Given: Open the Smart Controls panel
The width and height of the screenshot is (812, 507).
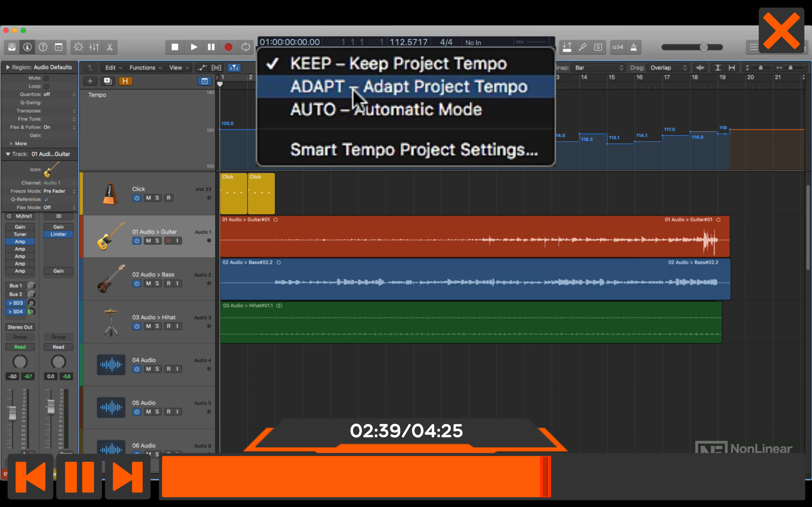Looking at the screenshot, I should pos(78,47).
